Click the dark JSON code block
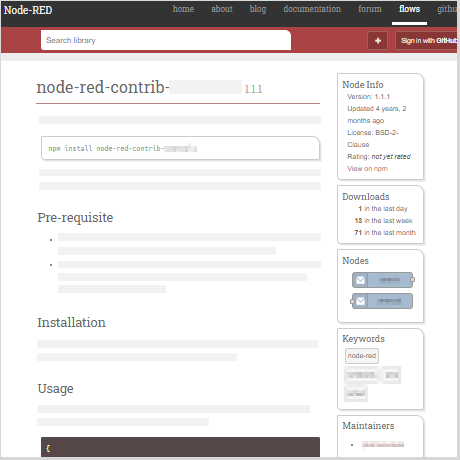 (x=180, y=447)
